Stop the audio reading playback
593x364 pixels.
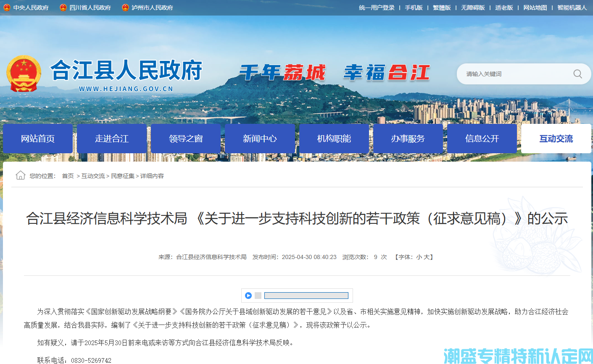tap(258, 296)
